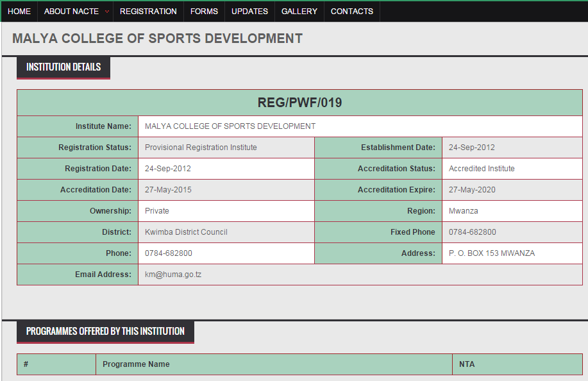Image resolution: width=588 pixels, height=381 pixels.
Task: Select the Programmes Offered By This Institution header
Action: (105, 332)
